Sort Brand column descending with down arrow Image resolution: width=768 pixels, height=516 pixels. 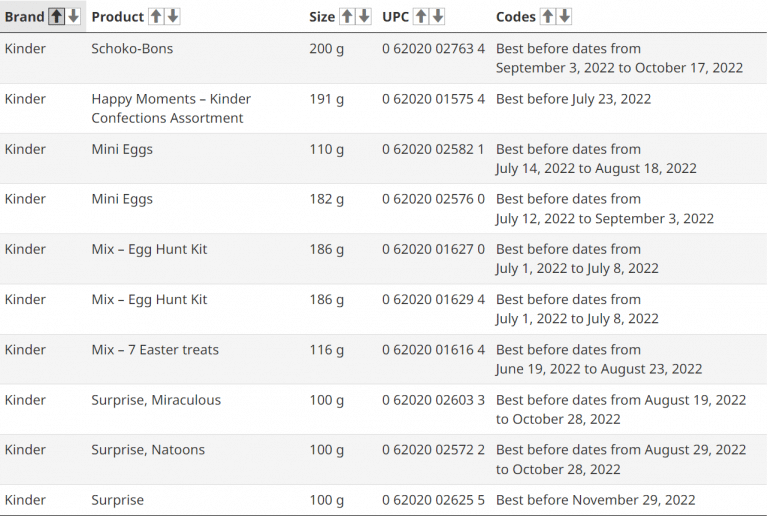coord(73,16)
